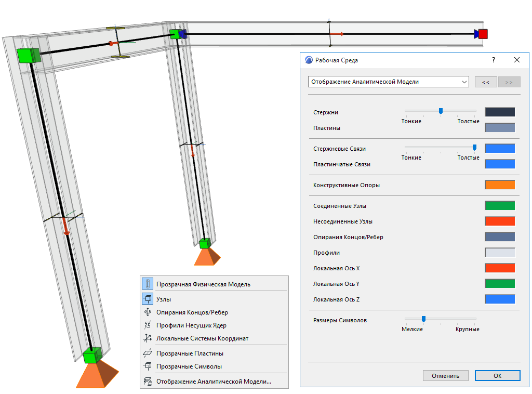
Task: Click the orange support under the left column
Action: (97, 374)
